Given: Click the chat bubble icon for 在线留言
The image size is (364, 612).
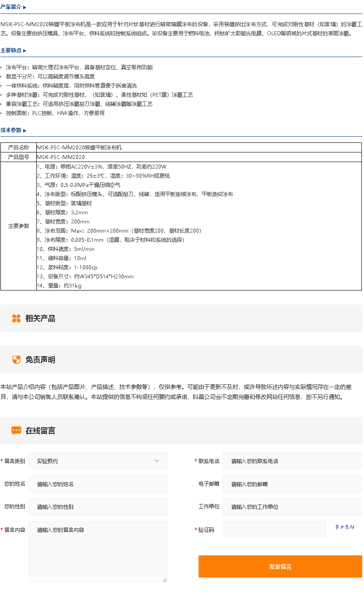Looking at the screenshot, I should (x=16, y=430).
